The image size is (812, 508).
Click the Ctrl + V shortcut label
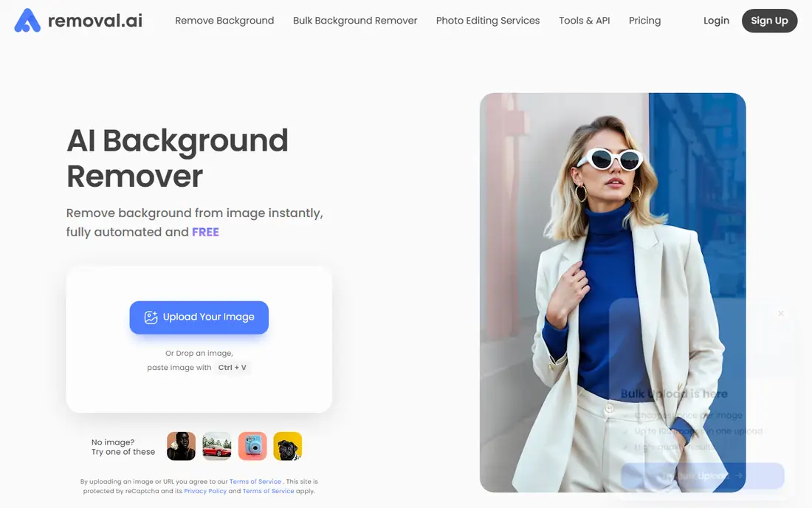pyautogui.click(x=232, y=368)
